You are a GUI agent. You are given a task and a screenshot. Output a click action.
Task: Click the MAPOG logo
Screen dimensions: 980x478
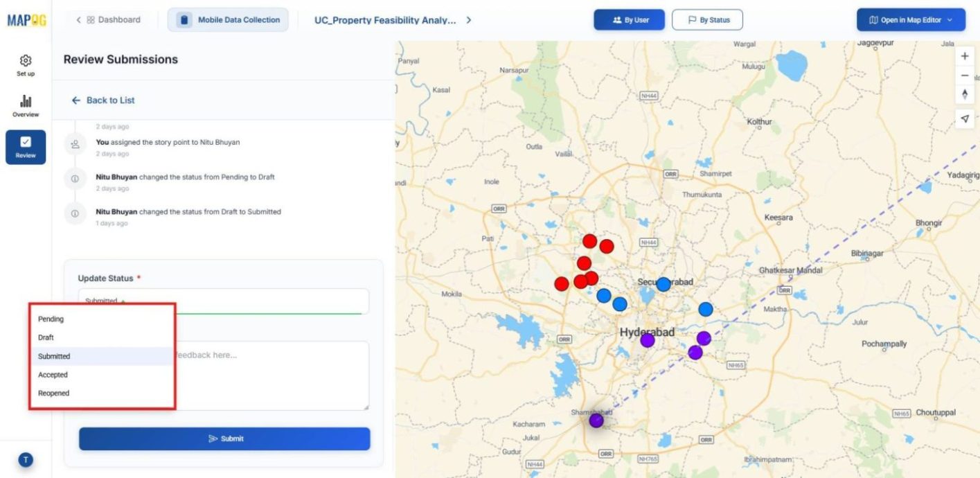tap(26, 19)
